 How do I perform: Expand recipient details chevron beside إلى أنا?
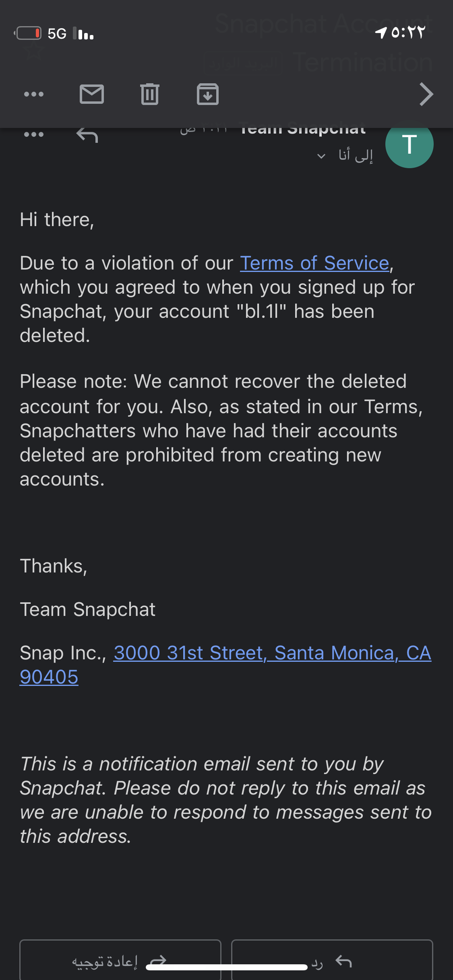pyautogui.click(x=321, y=156)
